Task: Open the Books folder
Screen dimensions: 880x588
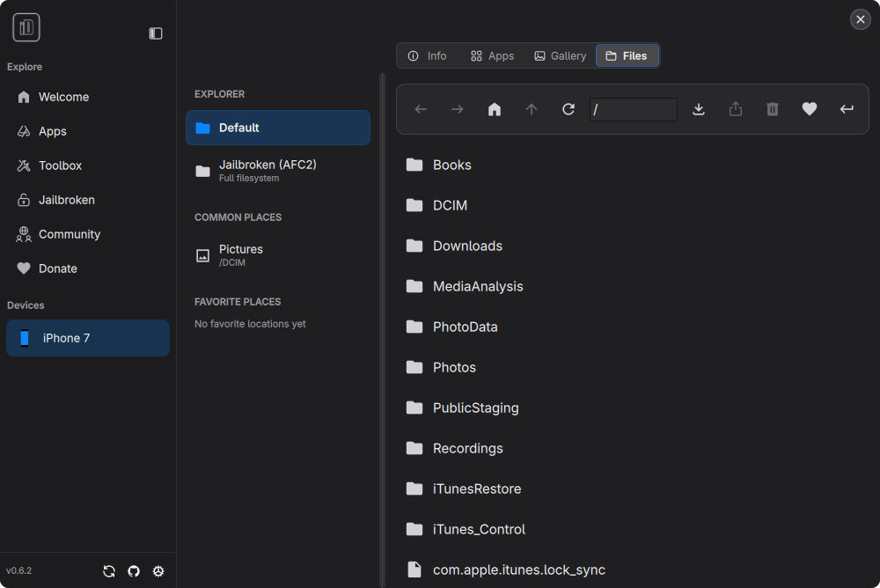Action: click(x=633, y=165)
